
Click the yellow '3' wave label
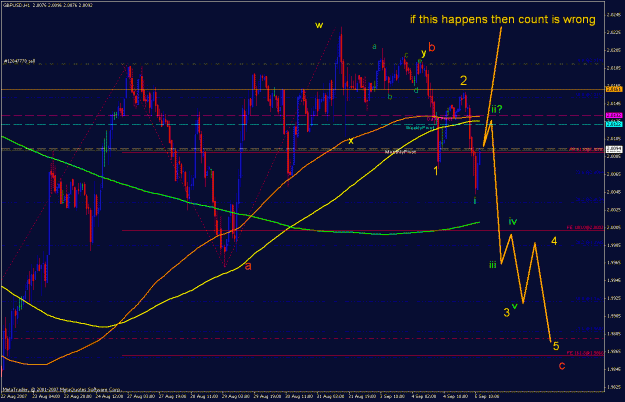[x=506, y=312]
